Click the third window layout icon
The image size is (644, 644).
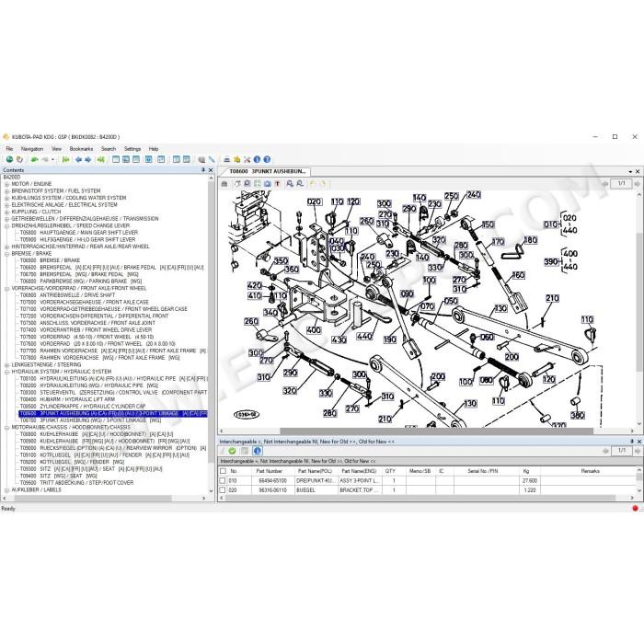pyautogui.click(x=136, y=159)
